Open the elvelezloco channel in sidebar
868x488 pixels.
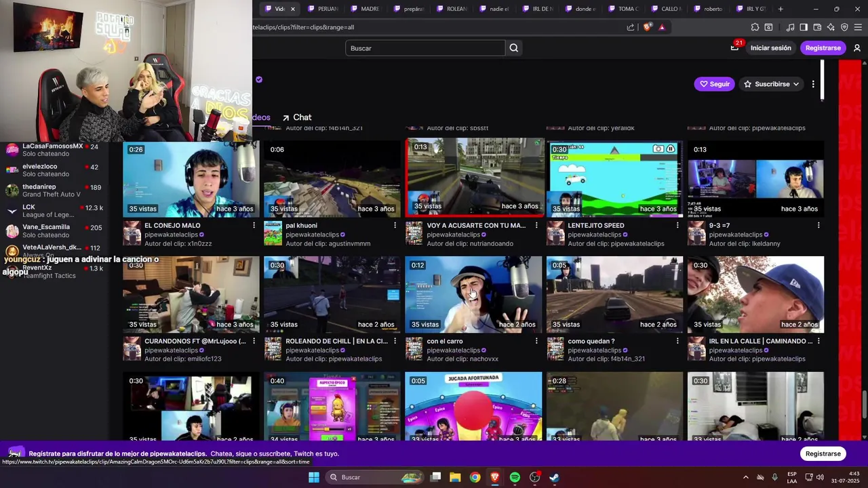[x=54, y=170]
